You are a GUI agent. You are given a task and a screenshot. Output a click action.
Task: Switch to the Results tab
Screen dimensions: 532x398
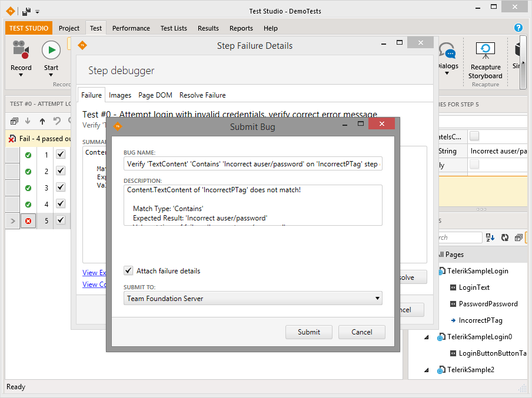pyautogui.click(x=208, y=28)
